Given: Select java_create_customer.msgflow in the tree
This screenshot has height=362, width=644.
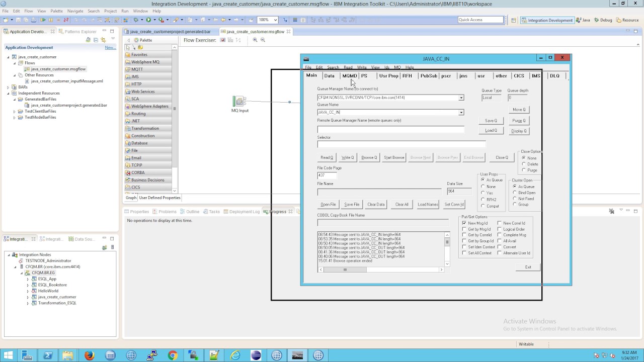Looking at the screenshot, I should 59,69.
